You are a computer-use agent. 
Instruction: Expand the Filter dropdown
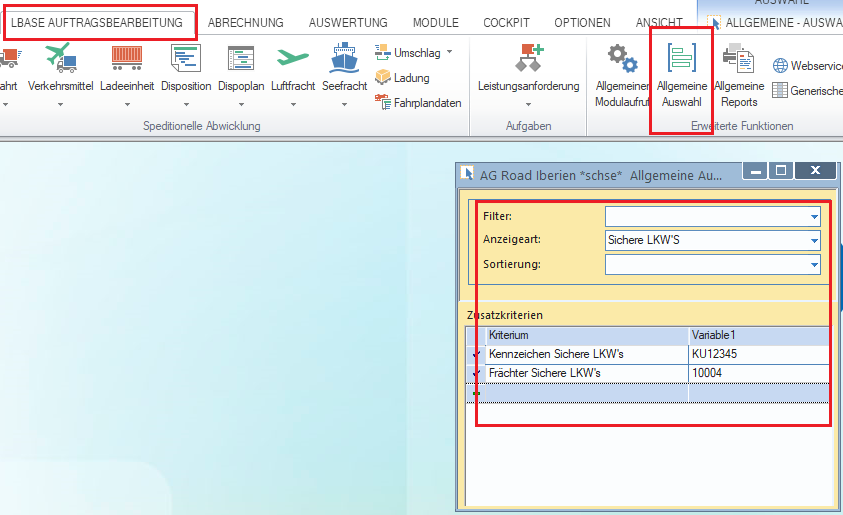coord(814,217)
